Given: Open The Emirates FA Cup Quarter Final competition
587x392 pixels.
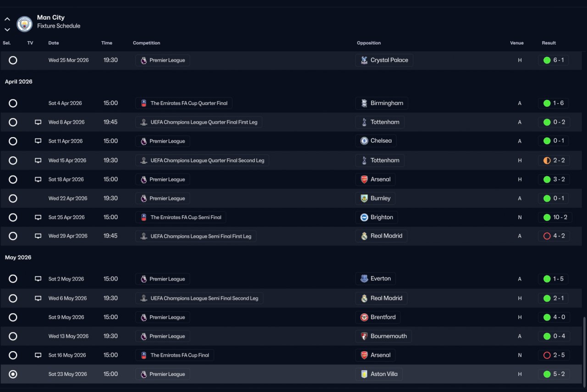Looking at the screenshot, I should tap(183, 103).
